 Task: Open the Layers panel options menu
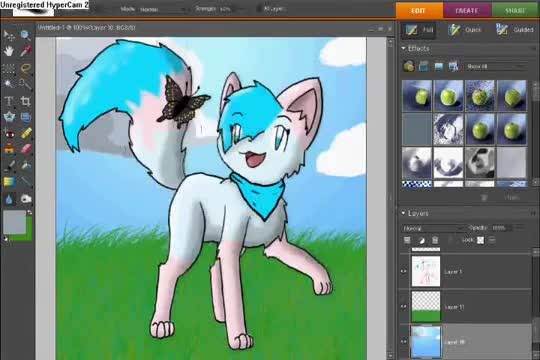pyautogui.click(x=534, y=214)
